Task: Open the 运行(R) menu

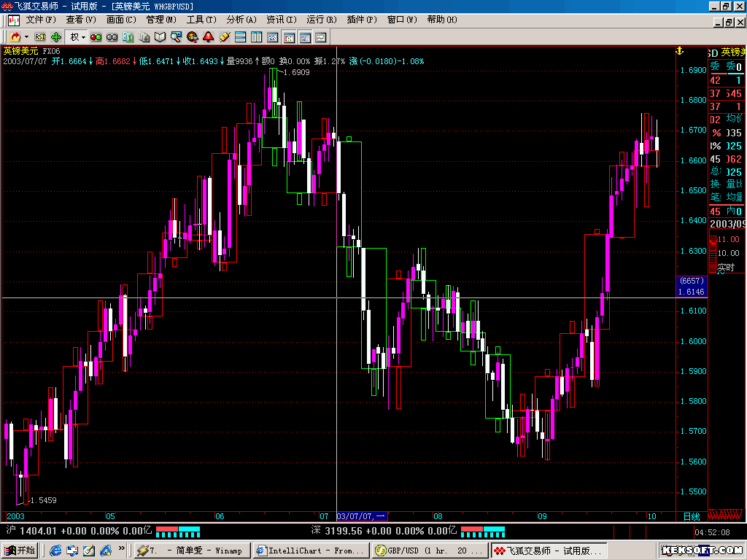Action: (322, 20)
